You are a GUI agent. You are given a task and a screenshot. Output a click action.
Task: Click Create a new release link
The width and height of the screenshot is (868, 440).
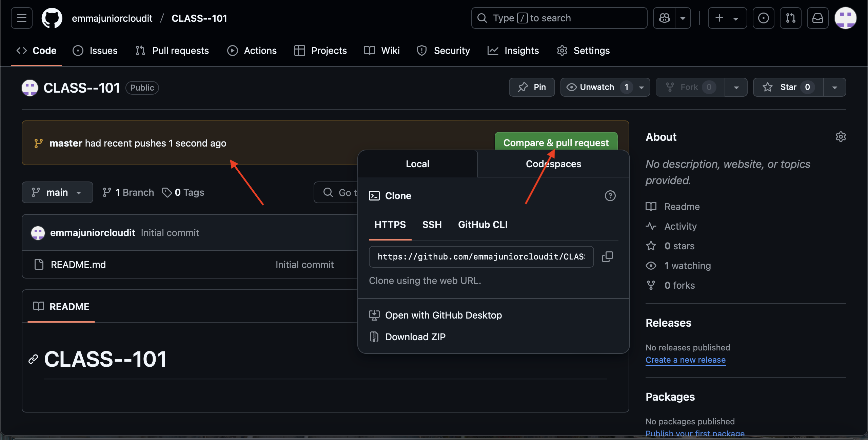(x=686, y=360)
